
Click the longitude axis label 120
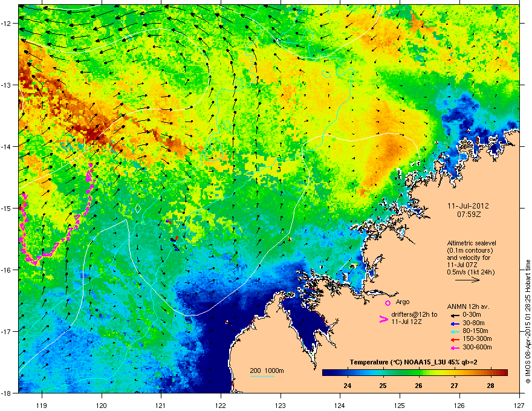click(x=102, y=405)
